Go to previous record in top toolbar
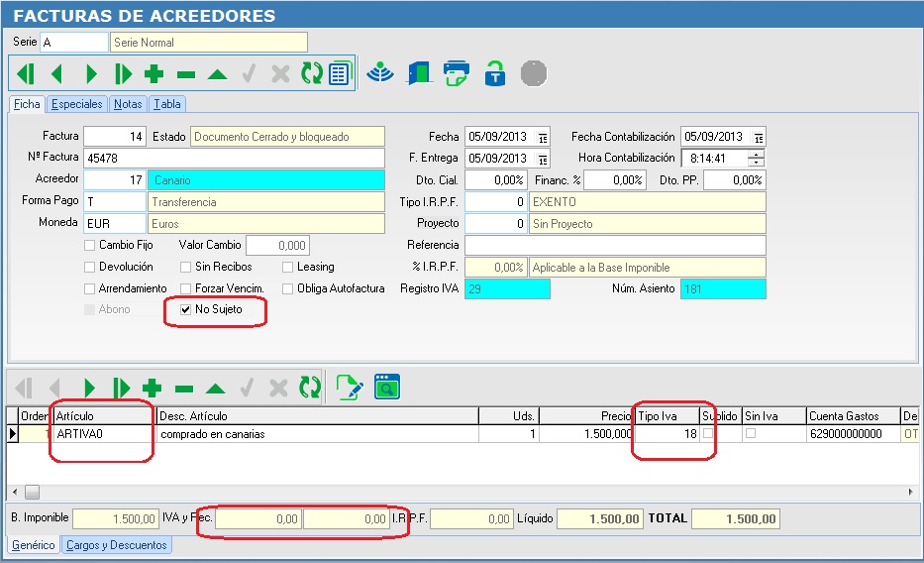 tap(56, 74)
